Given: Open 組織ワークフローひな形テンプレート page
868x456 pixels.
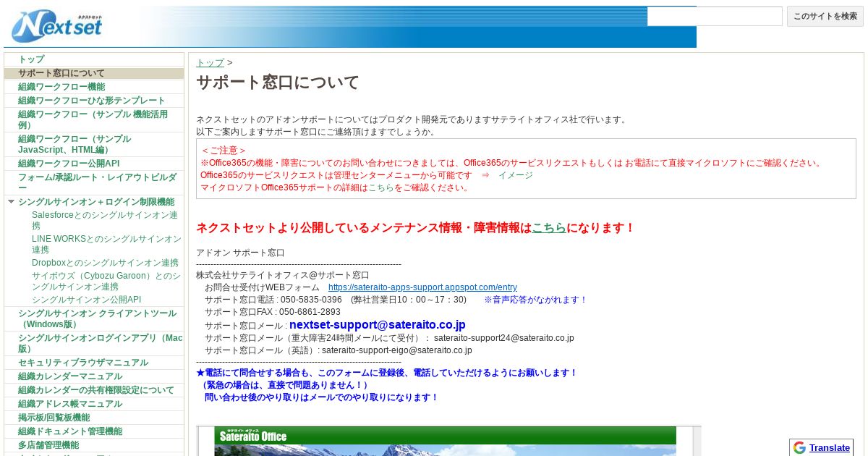Looking at the screenshot, I should click(x=92, y=101).
